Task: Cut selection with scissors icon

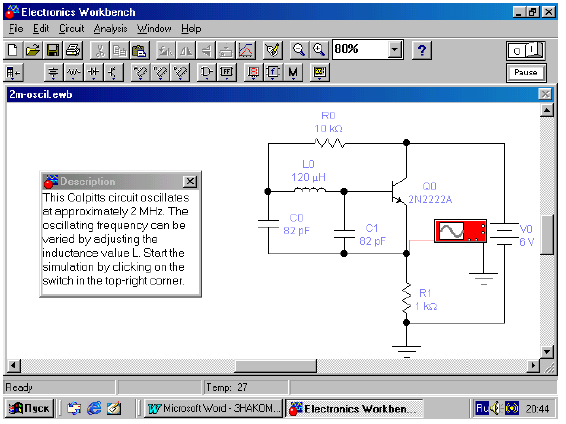Action: [100, 50]
